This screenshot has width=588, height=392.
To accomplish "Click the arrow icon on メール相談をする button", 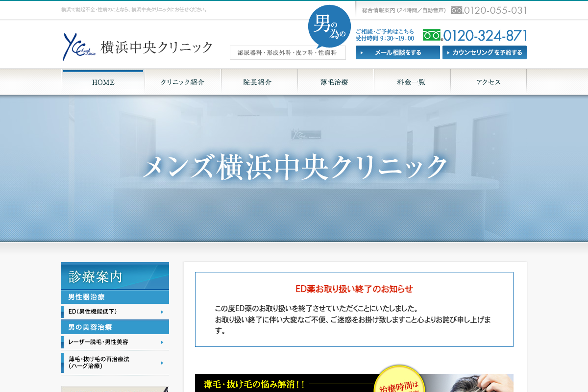I will click(x=363, y=52).
